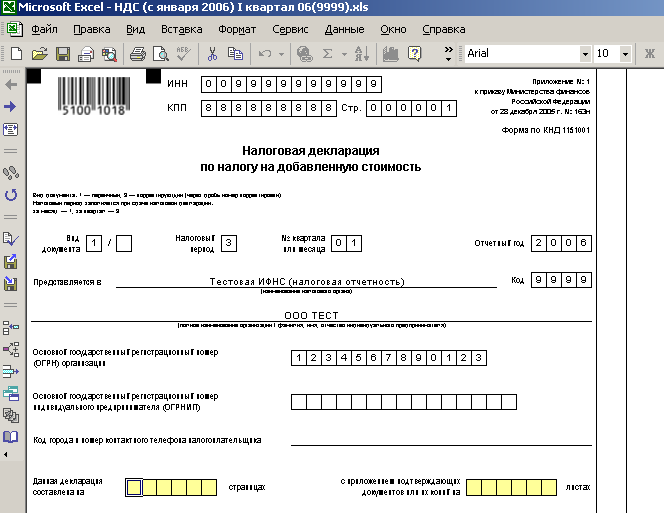Screen dimensions: 664x513
Task: Click the Excel document icon in menu bar
Action: (x=14, y=29)
